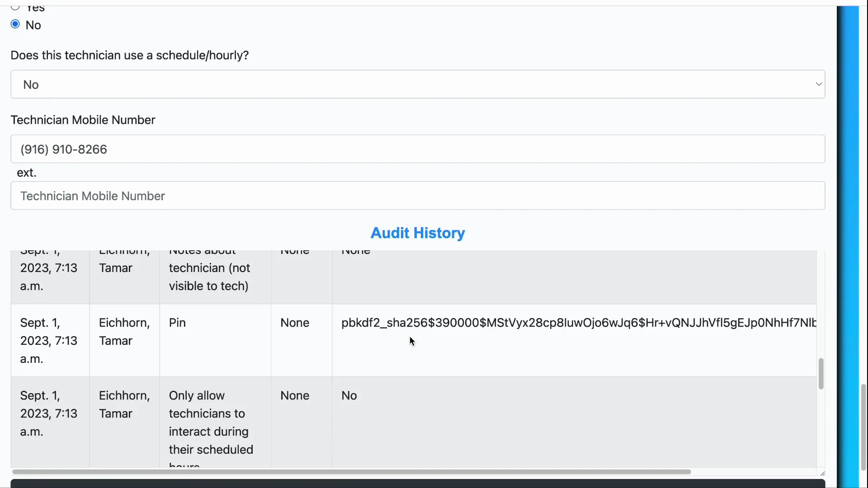
Task: Click the blue "Audit History" heading
Action: tap(417, 233)
